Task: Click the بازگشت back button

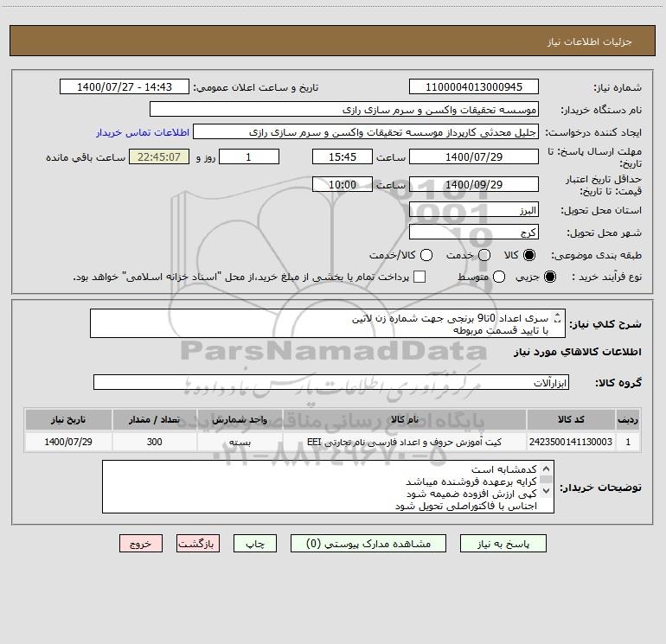Action: click(198, 544)
